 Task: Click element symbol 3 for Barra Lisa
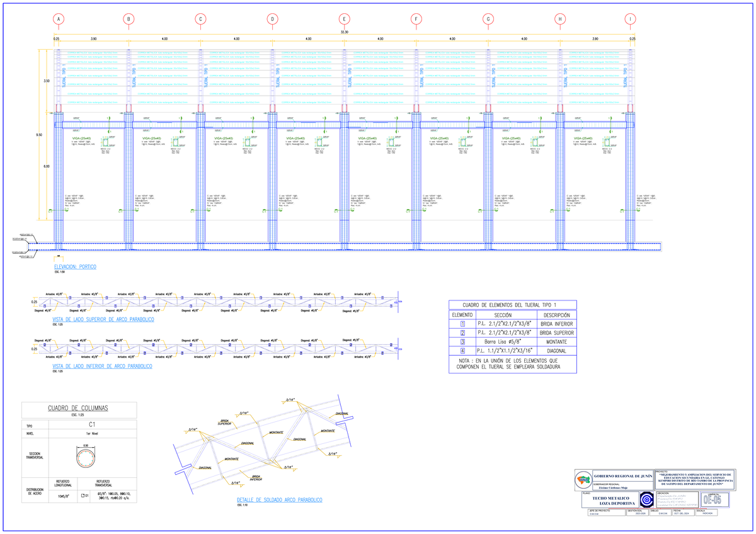coord(462,341)
